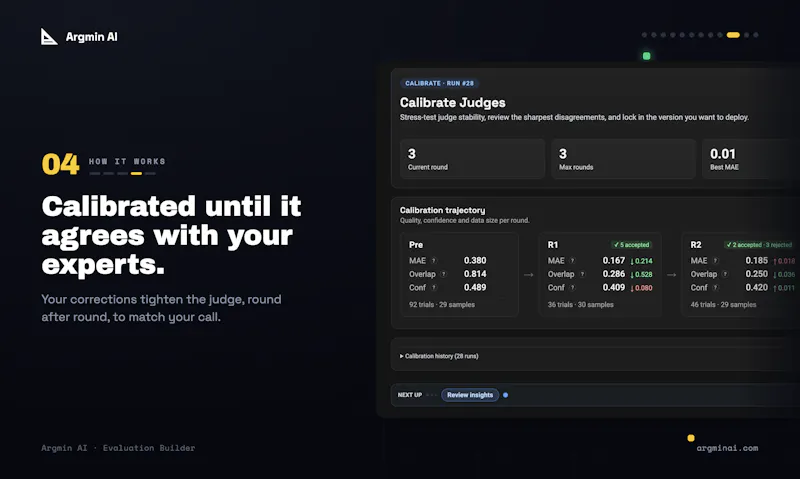This screenshot has width=800, height=479.
Task: Click "46 trials · 29 samples" text
Action: coord(723,305)
